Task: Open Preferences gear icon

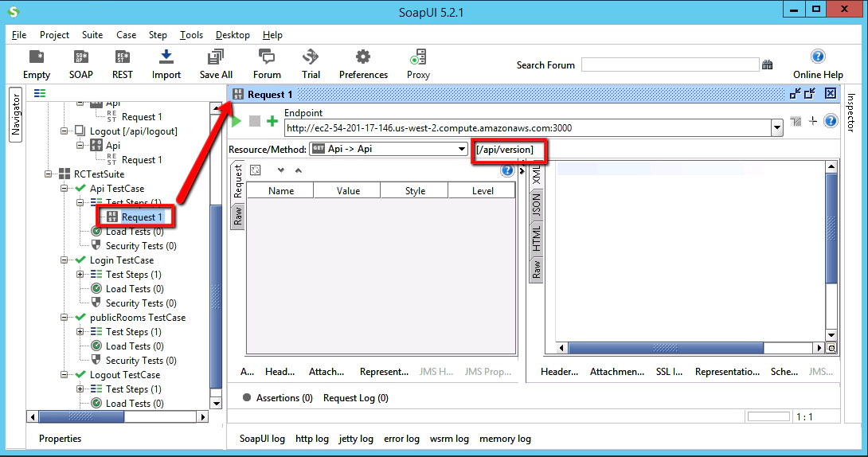Action: 363,57
